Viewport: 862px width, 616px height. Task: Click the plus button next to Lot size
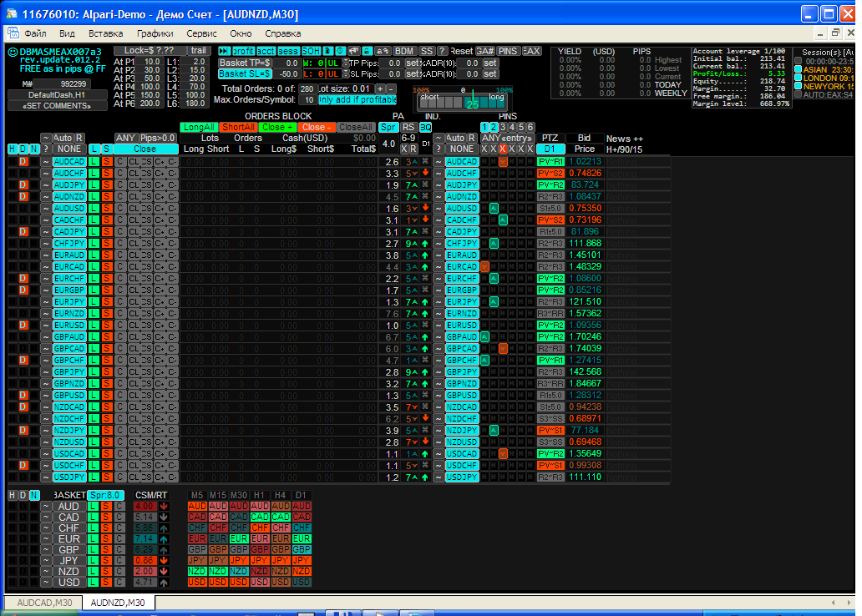[x=380, y=88]
